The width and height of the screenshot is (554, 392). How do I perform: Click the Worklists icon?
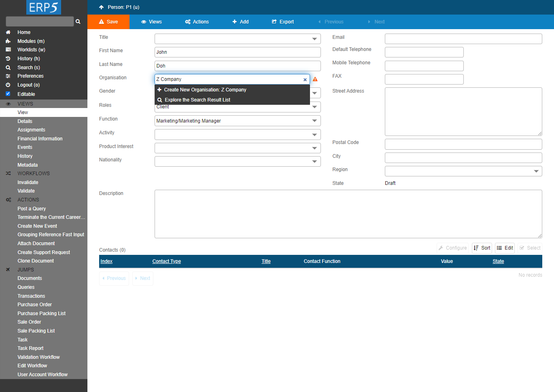coord(8,50)
